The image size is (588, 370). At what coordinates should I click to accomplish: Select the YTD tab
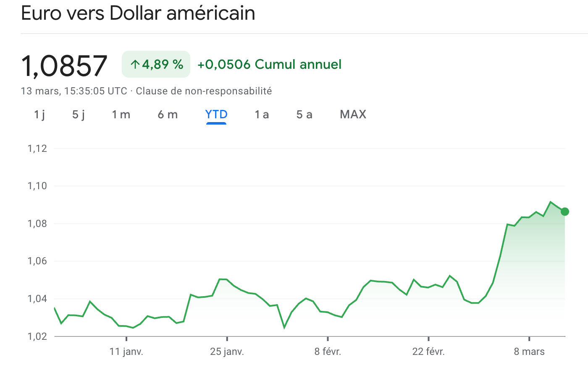pos(216,115)
